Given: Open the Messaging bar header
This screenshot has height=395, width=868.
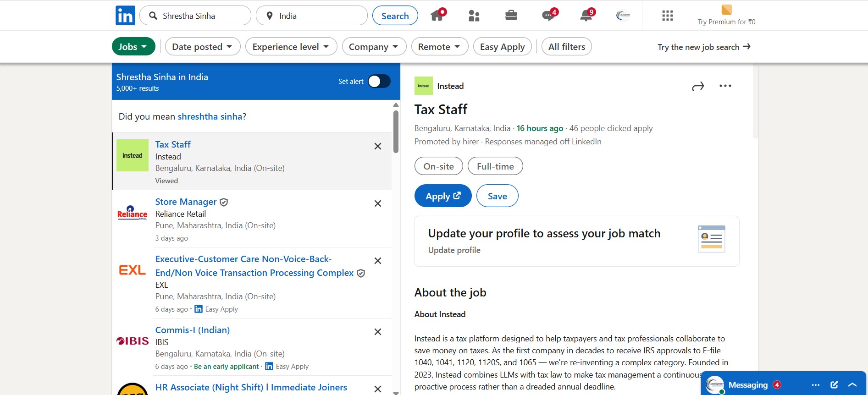Looking at the screenshot, I should (x=783, y=384).
